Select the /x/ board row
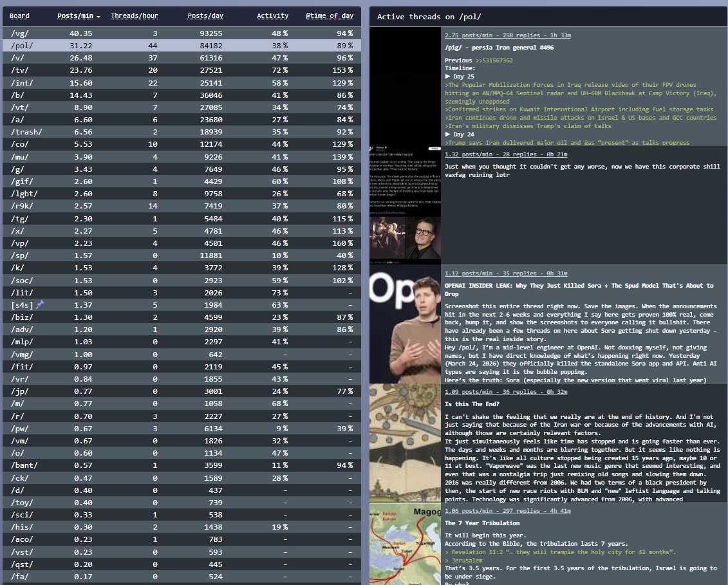The height and width of the screenshot is (585, 728). pyautogui.click(x=182, y=231)
